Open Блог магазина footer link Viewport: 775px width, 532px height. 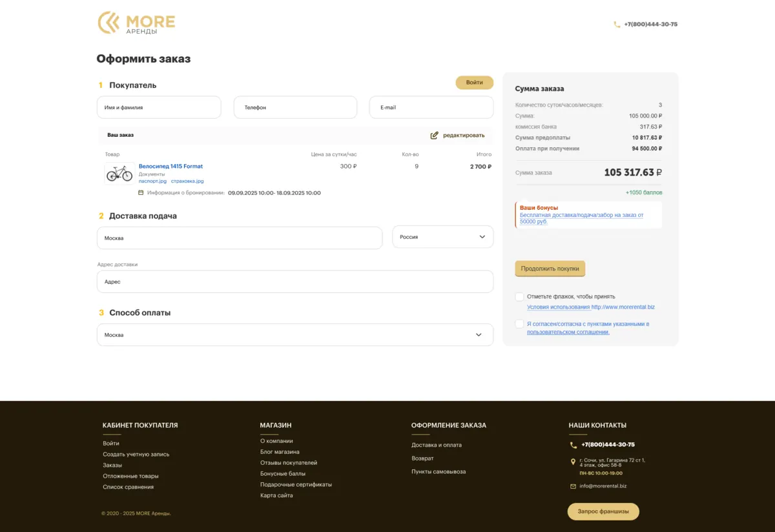pyautogui.click(x=280, y=452)
